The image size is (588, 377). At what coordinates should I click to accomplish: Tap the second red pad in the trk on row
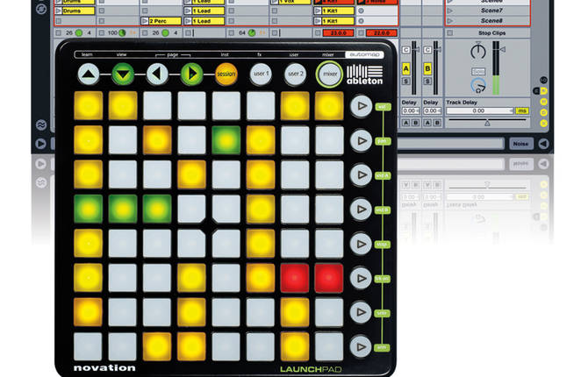point(329,278)
